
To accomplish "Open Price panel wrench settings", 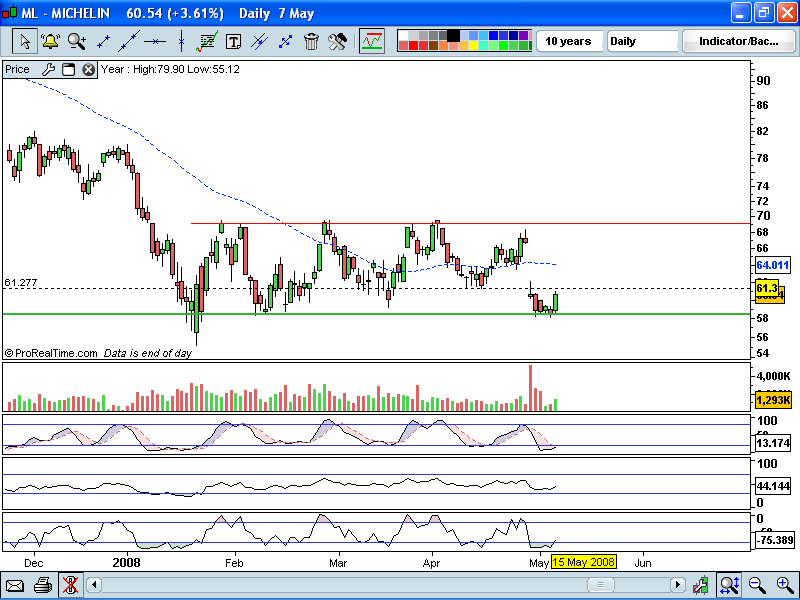I will (48, 69).
